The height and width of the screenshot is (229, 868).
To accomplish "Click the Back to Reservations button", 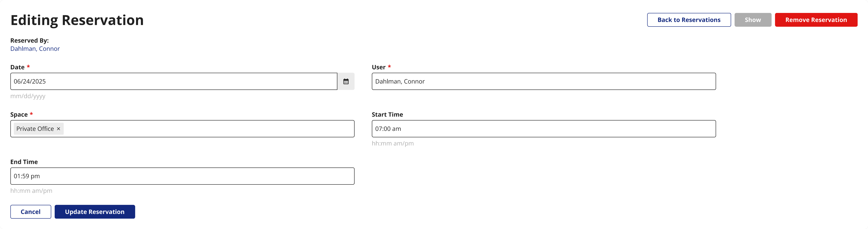I will tap(689, 20).
